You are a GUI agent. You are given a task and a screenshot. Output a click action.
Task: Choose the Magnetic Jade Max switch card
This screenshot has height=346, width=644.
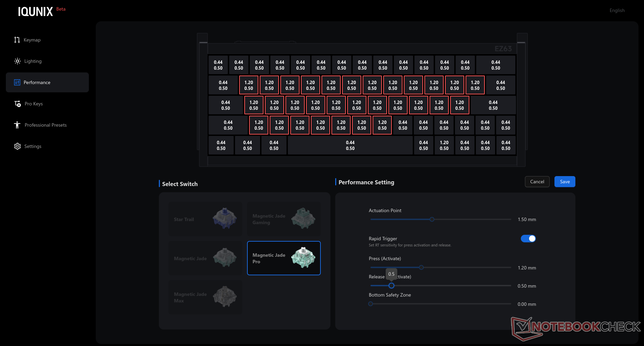[205, 297]
